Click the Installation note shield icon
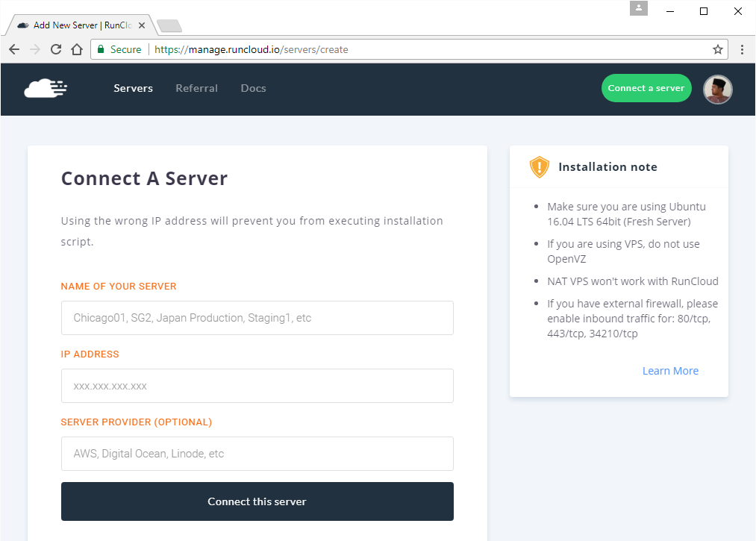The height and width of the screenshot is (541, 756). pyautogui.click(x=539, y=167)
